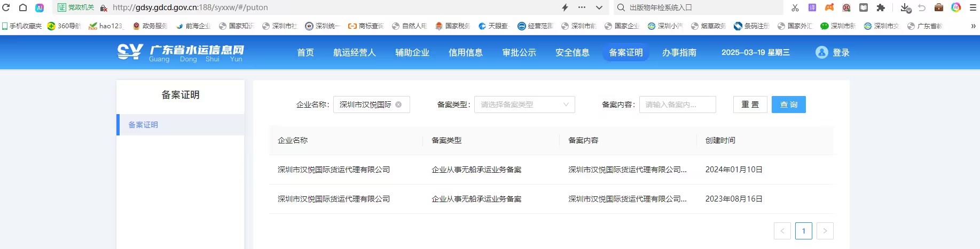
Task: Select 备案证明 in the left sidebar
Action: (181, 125)
